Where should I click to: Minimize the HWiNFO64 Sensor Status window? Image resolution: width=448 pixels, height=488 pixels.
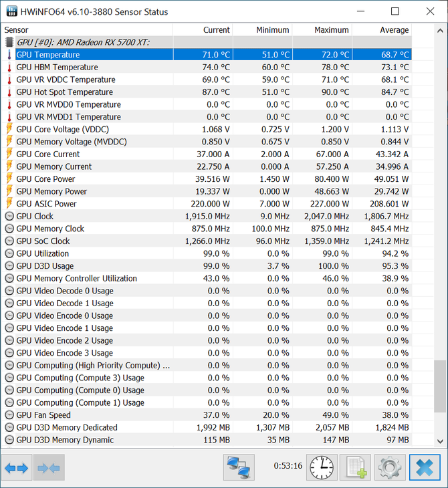click(360, 11)
